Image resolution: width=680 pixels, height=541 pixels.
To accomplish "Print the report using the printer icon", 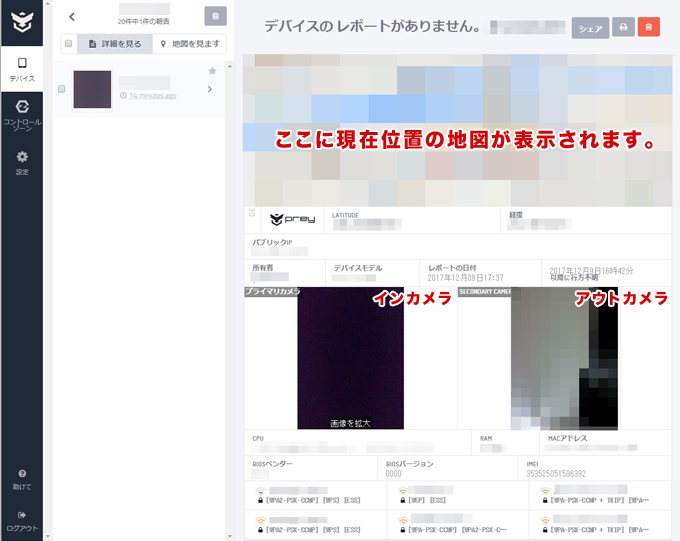I will [x=623, y=28].
